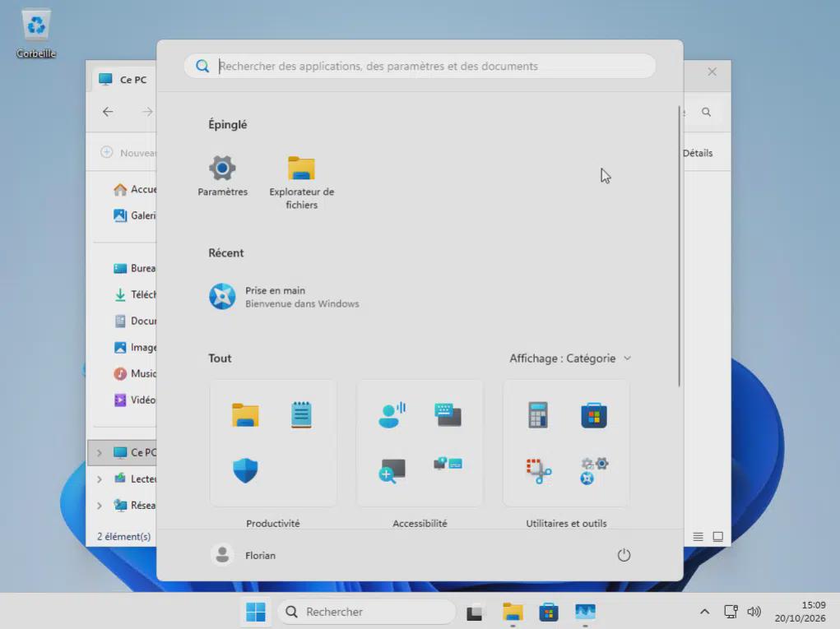Click the Nouveau button in File Explorer

(128, 153)
